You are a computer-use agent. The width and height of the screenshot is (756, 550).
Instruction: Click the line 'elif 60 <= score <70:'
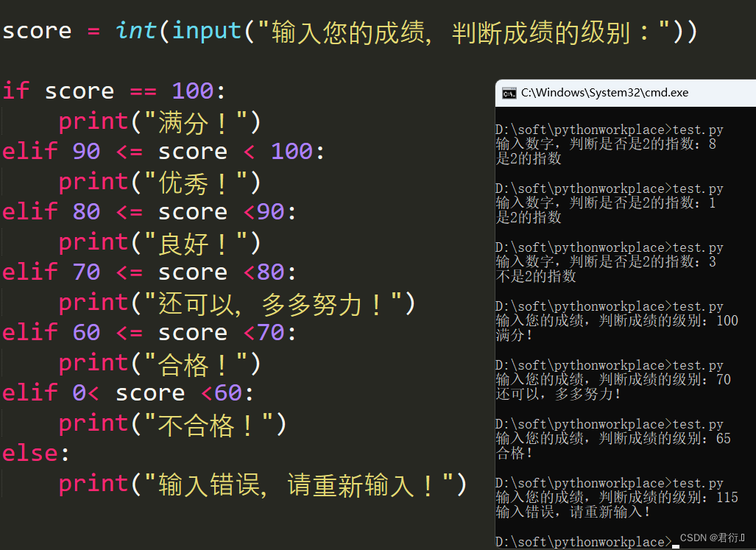[x=149, y=332]
